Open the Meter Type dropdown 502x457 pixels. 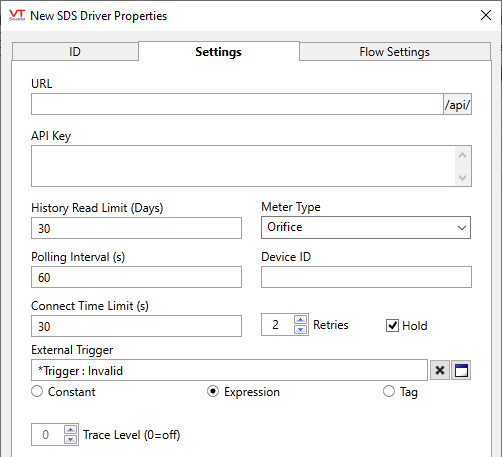tap(366, 227)
